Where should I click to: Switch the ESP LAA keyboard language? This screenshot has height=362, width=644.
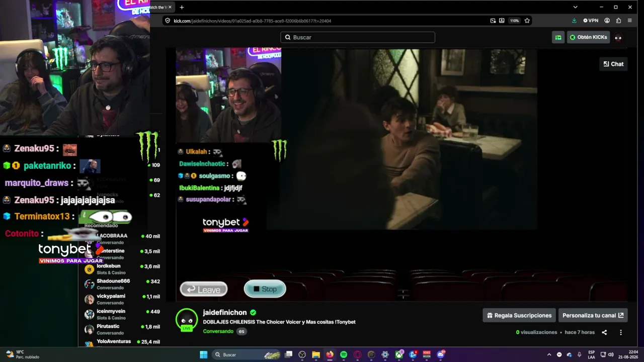click(x=592, y=354)
